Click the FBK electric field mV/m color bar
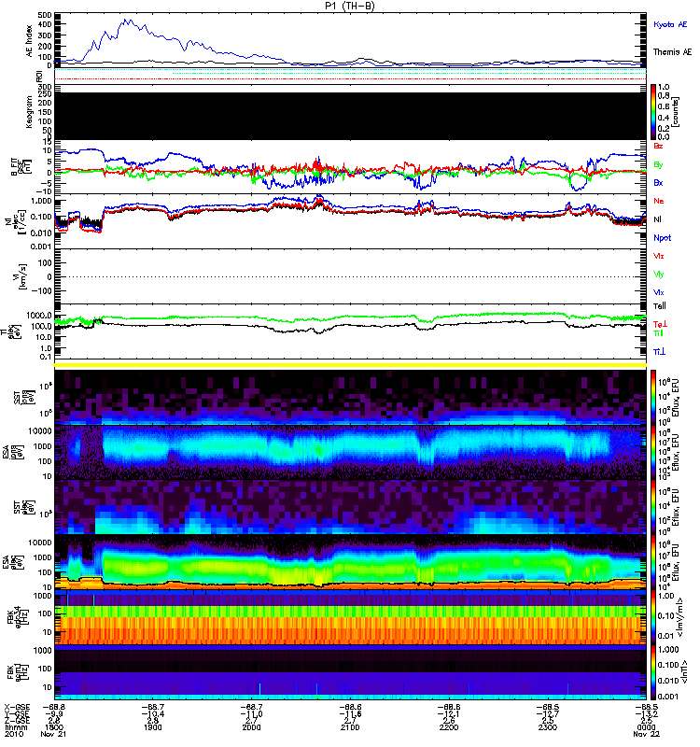The image size is (700, 747). 652,617
